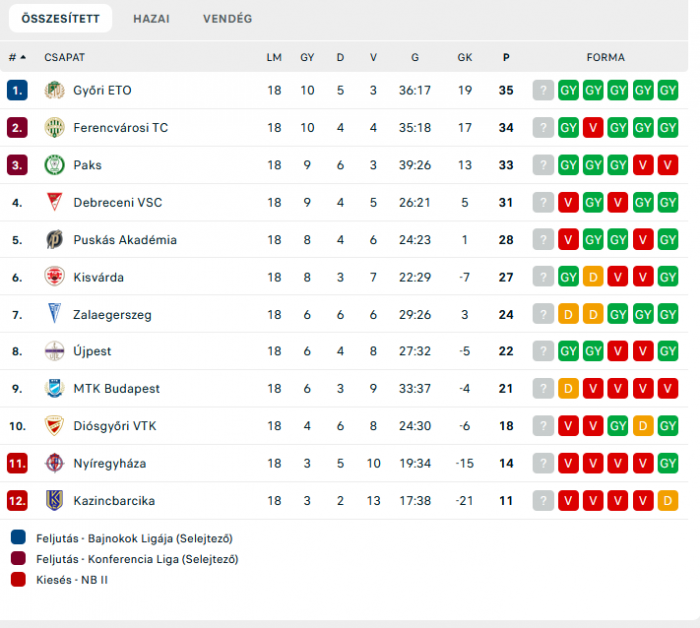Open the Vendég standings tab
Image resolution: width=700 pixels, height=628 pixels.
coord(227,19)
